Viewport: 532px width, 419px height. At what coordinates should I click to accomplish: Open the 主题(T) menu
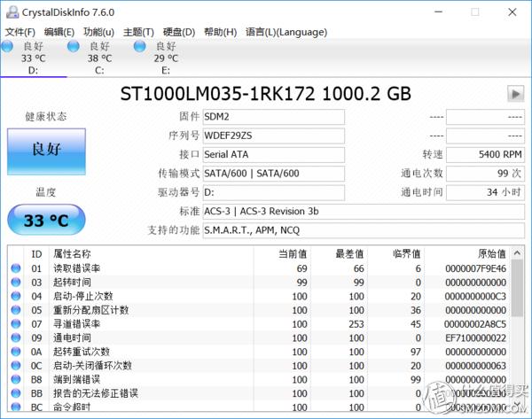click(x=138, y=32)
